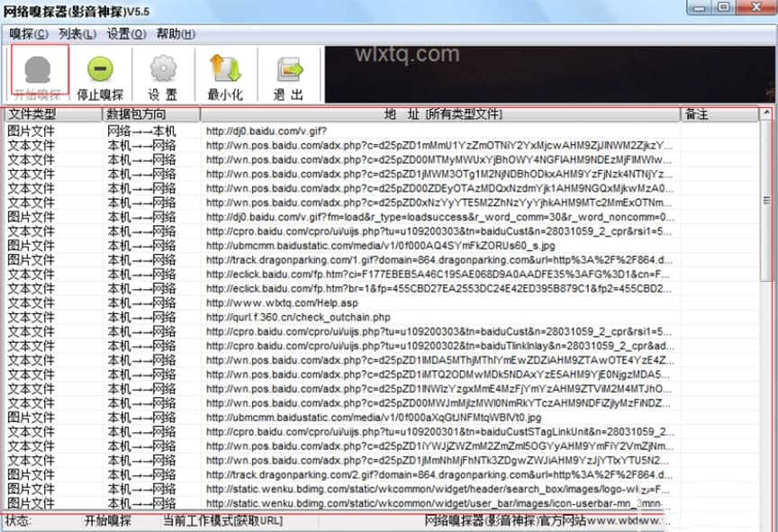Select cpro.baidu.com row with tu=u109200302
The width and height of the screenshot is (778, 532).
382,346
